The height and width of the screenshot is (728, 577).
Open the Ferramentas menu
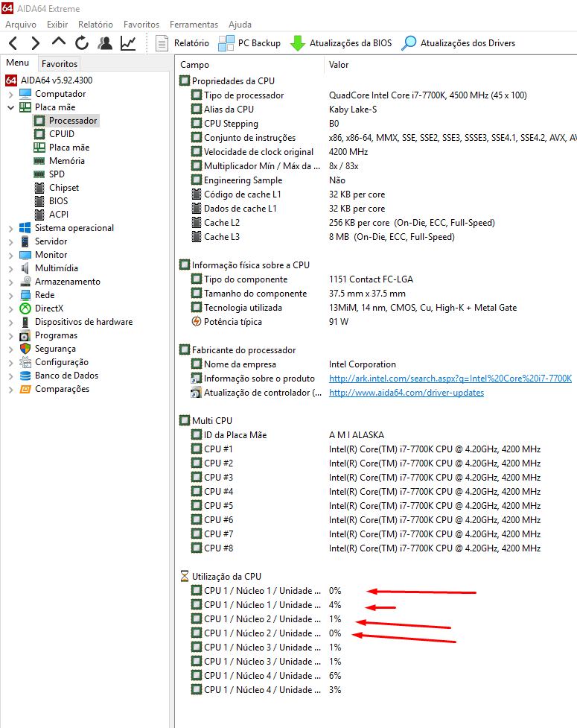click(194, 24)
